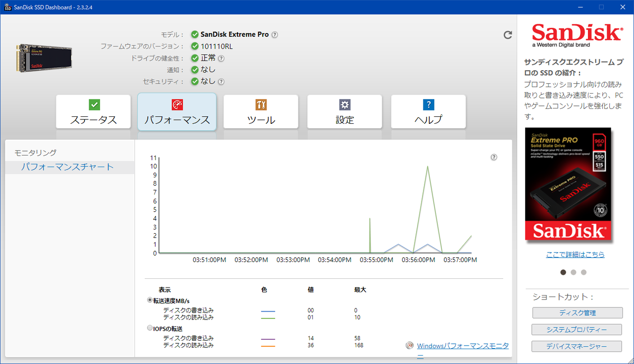The image size is (634, 364).
Task: Click the max value 58 for IOPS write
Action: click(357, 338)
